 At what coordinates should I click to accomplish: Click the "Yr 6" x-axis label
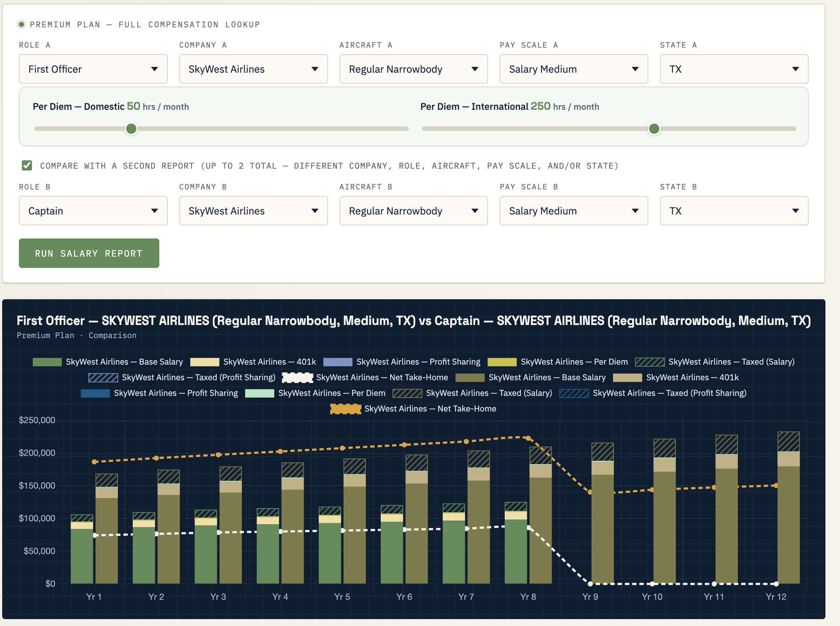click(404, 597)
